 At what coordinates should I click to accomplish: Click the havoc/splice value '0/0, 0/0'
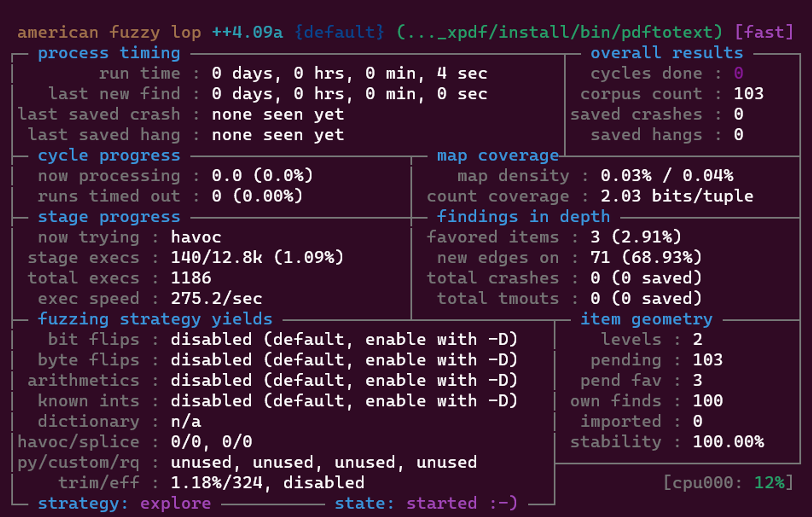(x=212, y=442)
